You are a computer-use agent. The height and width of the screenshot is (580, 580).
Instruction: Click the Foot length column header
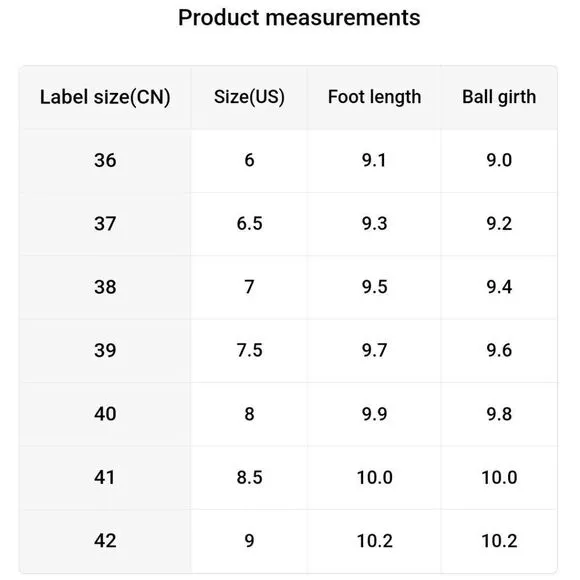click(374, 97)
